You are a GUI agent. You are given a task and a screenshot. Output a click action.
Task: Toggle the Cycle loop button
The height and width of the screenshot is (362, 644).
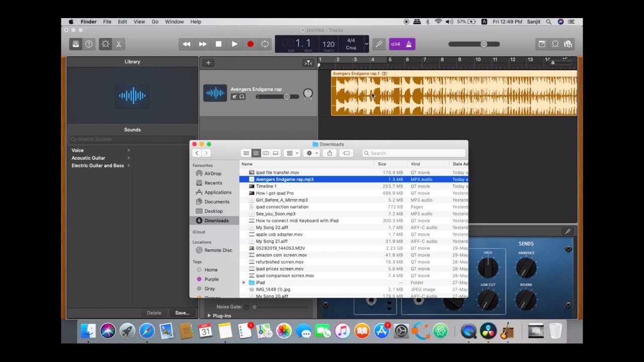(x=265, y=44)
